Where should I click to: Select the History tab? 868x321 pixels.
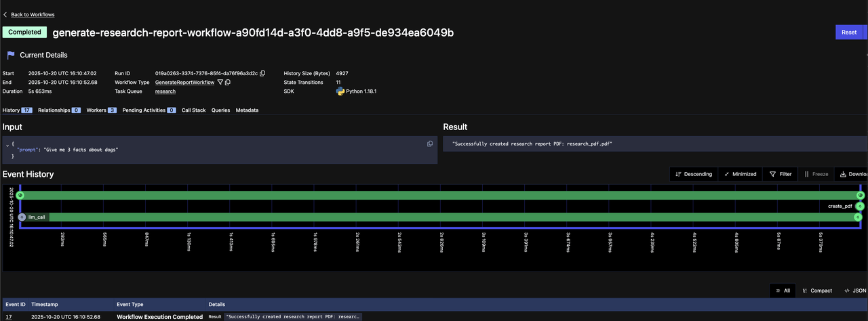[18, 110]
